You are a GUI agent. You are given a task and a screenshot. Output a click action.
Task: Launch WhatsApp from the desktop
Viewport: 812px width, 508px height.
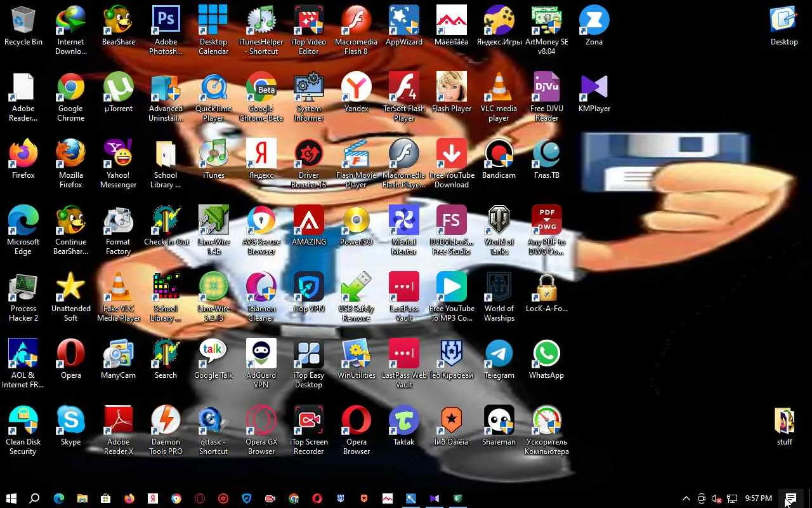(x=547, y=359)
